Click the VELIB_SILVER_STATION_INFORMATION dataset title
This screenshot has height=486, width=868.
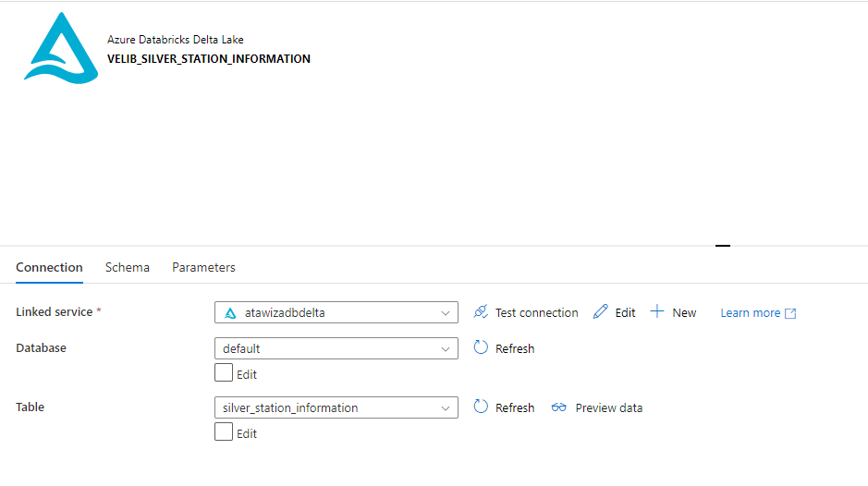[209, 58]
